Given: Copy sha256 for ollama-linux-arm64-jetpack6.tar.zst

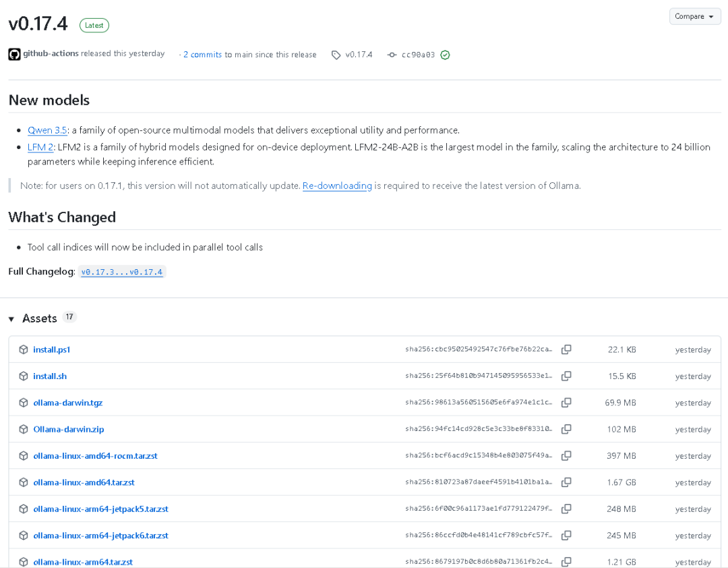Looking at the screenshot, I should [x=566, y=536].
